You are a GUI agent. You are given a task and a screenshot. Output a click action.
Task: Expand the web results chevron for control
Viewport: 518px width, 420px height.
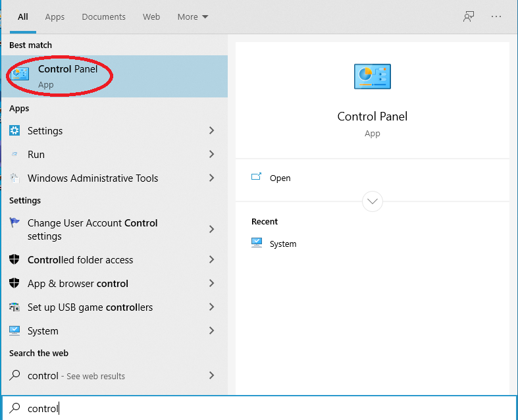point(212,375)
